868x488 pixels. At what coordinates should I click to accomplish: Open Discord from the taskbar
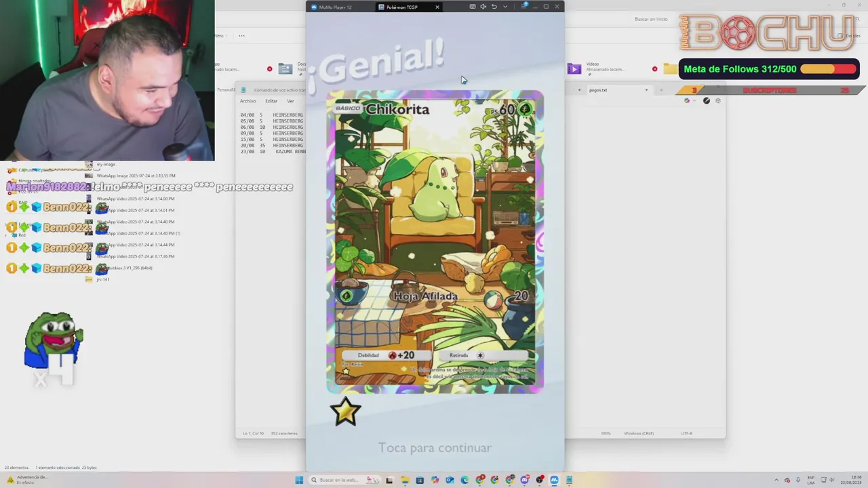[x=525, y=480]
